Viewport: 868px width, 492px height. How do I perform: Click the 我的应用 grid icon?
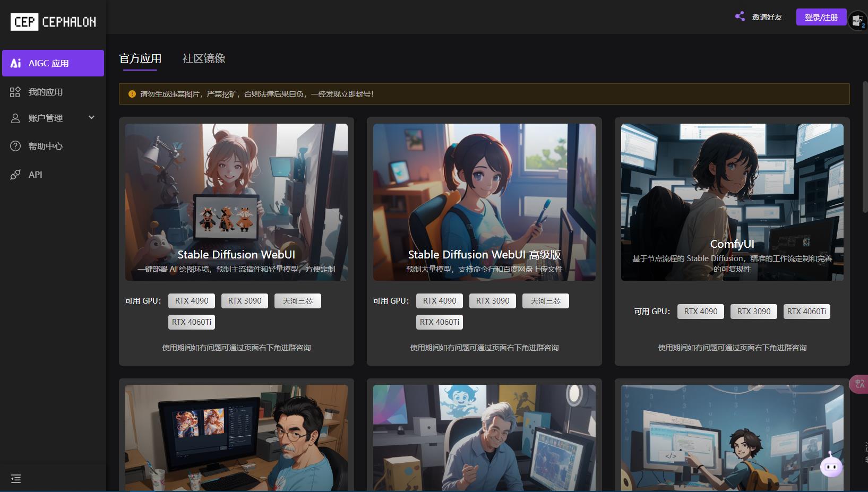pos(15,92)
